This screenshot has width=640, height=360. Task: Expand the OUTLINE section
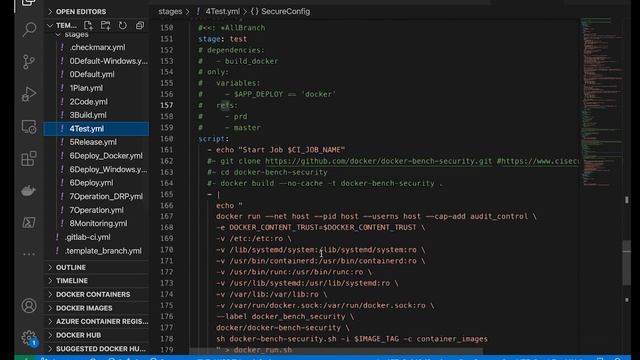(96, 267)
